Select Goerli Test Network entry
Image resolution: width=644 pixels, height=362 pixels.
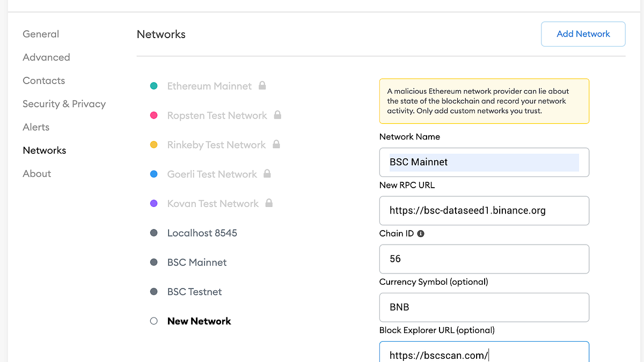click(x=212, y=174)
